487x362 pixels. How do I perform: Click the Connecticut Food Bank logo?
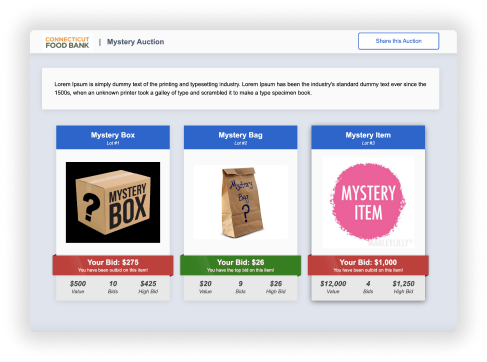(x=67, y=42)
